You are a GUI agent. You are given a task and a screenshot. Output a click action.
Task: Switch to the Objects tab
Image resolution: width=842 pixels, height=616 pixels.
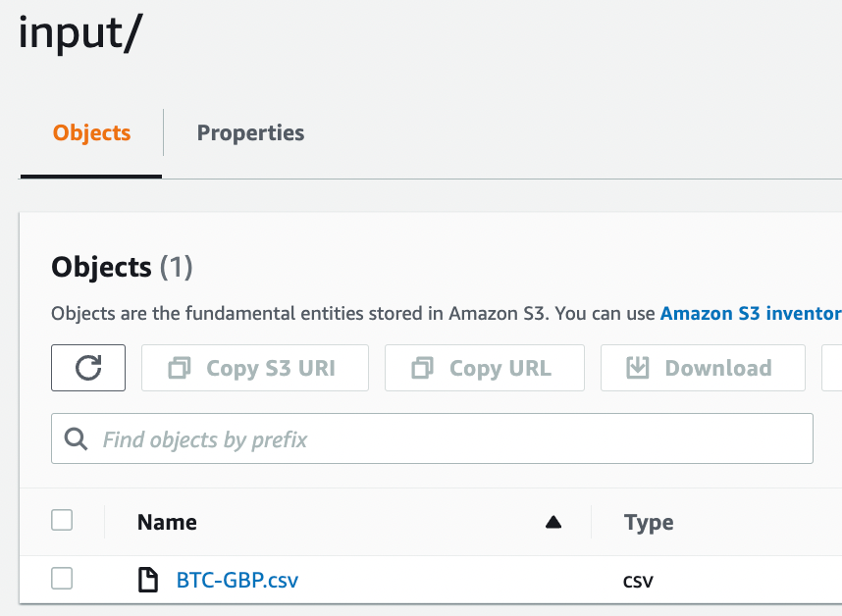point(91,132)
